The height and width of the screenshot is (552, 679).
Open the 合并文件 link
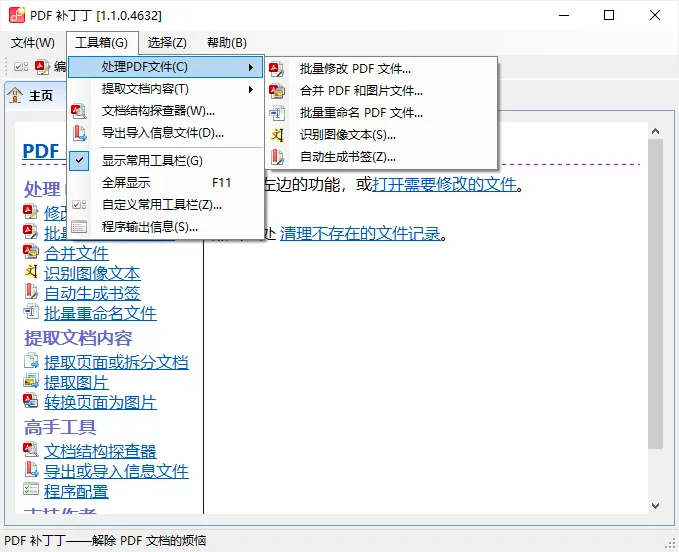pos(76,253)
